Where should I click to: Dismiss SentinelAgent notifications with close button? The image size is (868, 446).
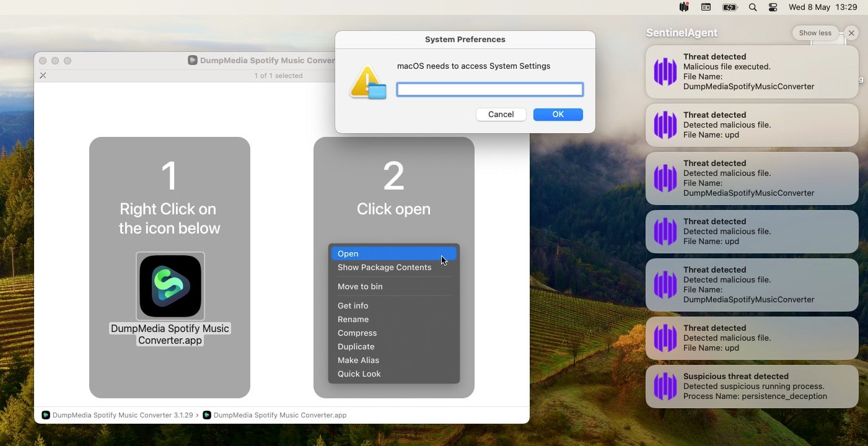click(852, 33)
